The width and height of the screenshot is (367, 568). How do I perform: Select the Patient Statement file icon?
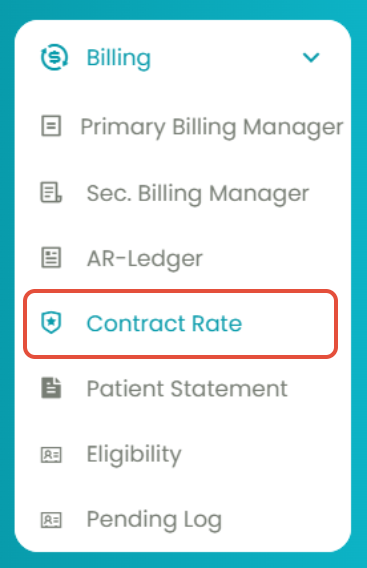(x=51, y=388)
